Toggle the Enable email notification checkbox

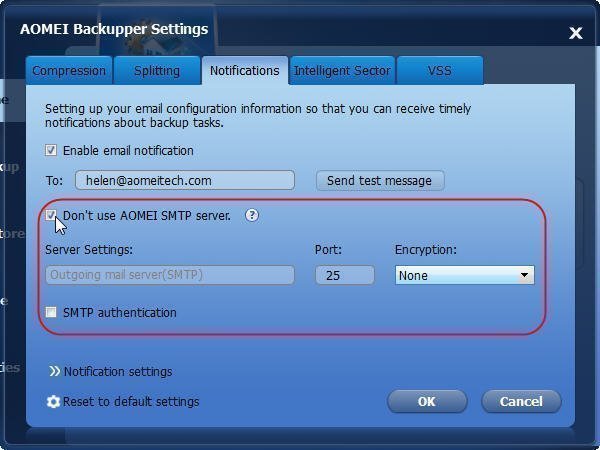pyautogui.click(x=51, y=150)
